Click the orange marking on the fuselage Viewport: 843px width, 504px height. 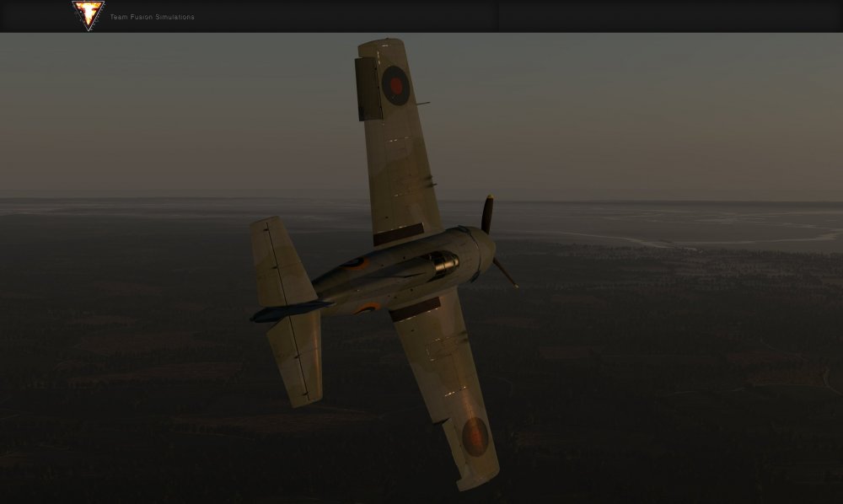(367, 306)
